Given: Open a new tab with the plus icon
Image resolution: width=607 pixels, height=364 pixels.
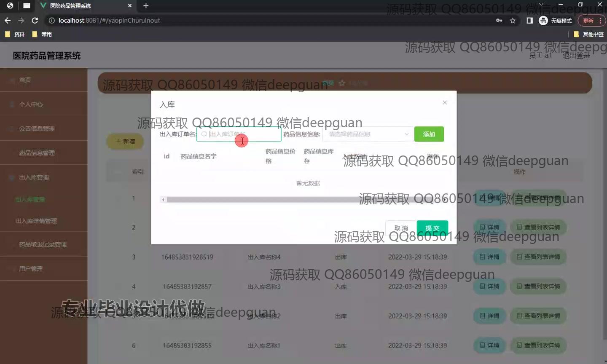Looking at the screenshot, I should tap(146, 5).
